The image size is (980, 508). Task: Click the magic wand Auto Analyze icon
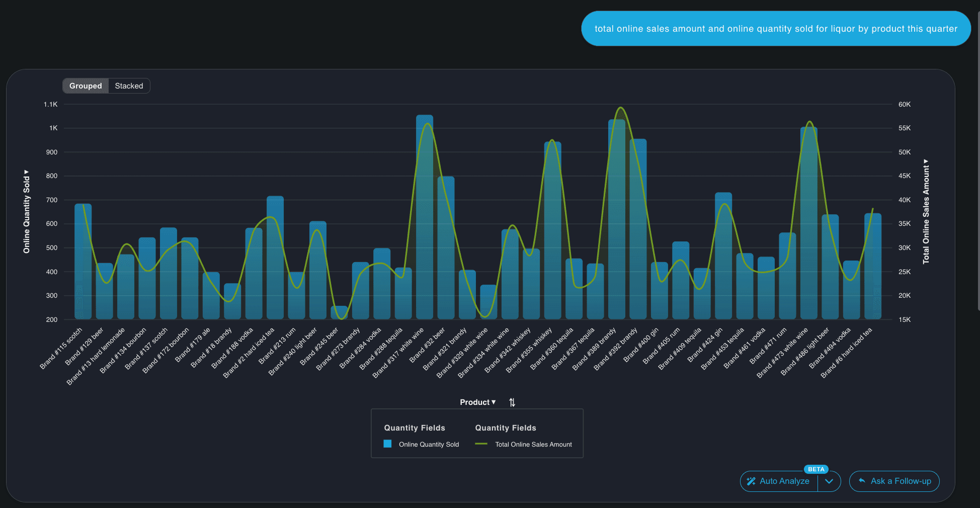[x=751, y=481]
